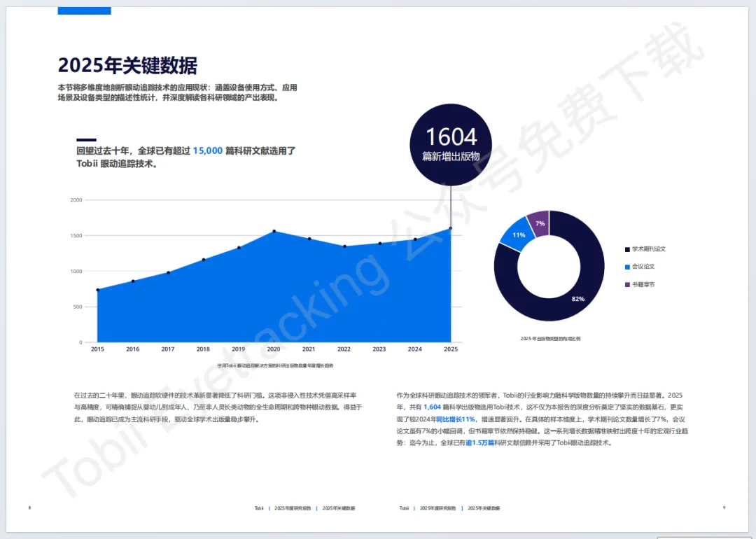
Task: Click the 11% blue donut segment
Action: [519, 234]
